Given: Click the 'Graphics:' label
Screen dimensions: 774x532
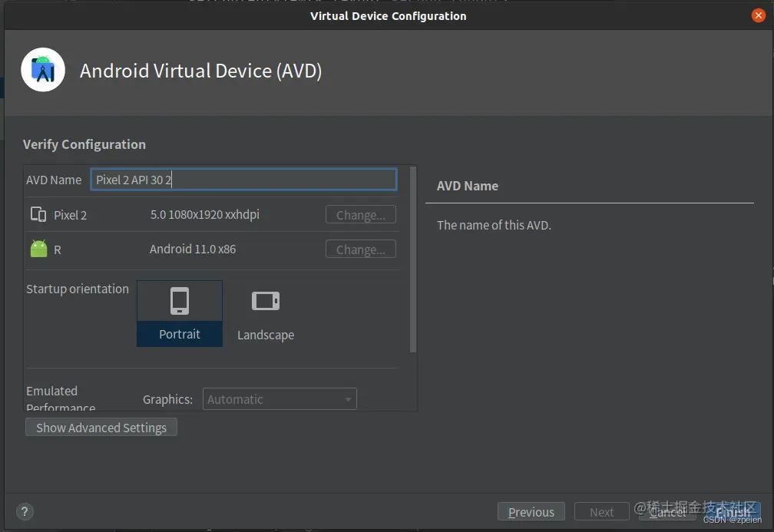Looking at the screenshot, I should [x=168, y=399].
